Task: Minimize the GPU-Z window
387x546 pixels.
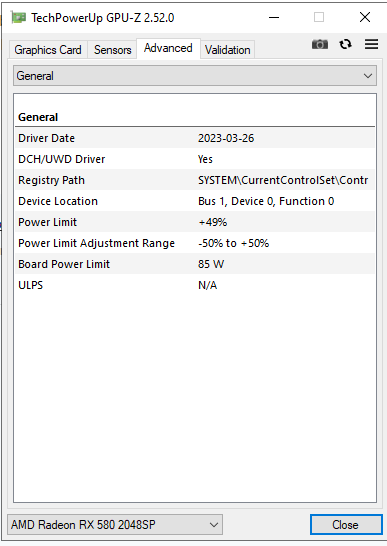Action: tap(274, 17)
